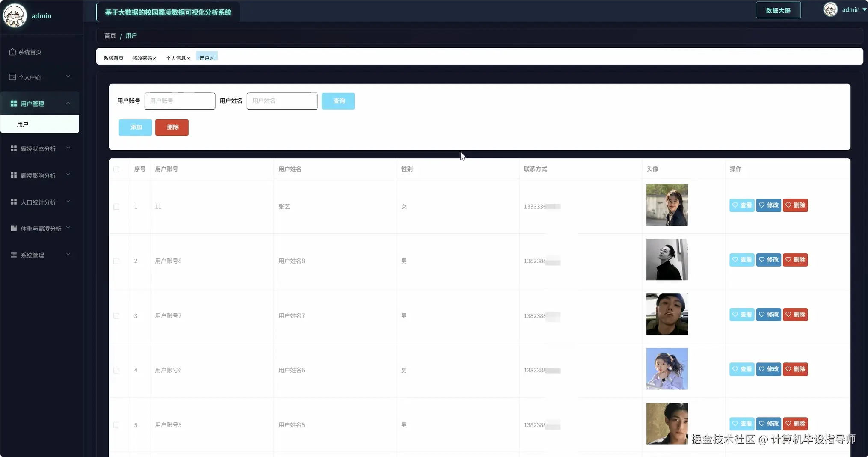Click the 个人中心 card icon in sidebar
This screenshot has height=457, width=868.
(x=12, y=77)
